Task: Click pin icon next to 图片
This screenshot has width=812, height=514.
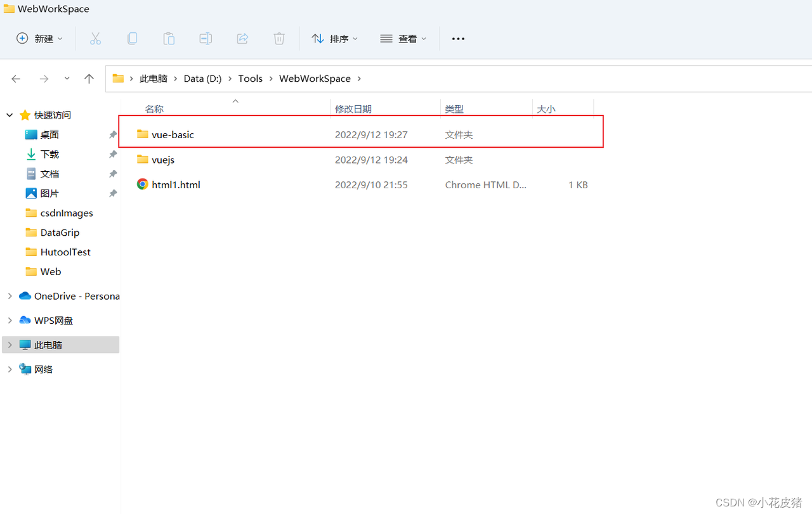Action: [113, 193]
